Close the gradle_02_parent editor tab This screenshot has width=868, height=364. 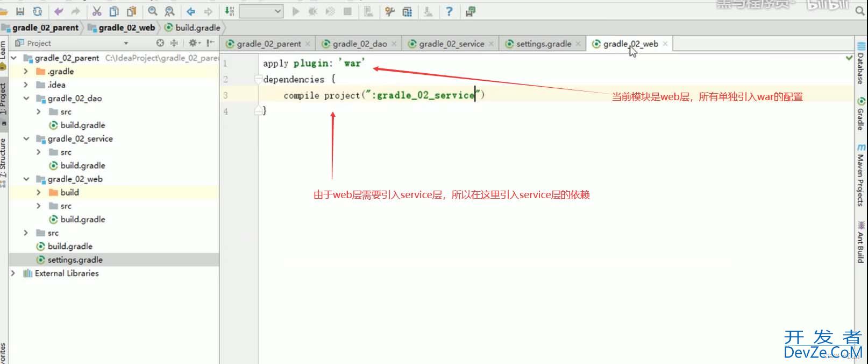pyautogui.click(x=308, y=44)
